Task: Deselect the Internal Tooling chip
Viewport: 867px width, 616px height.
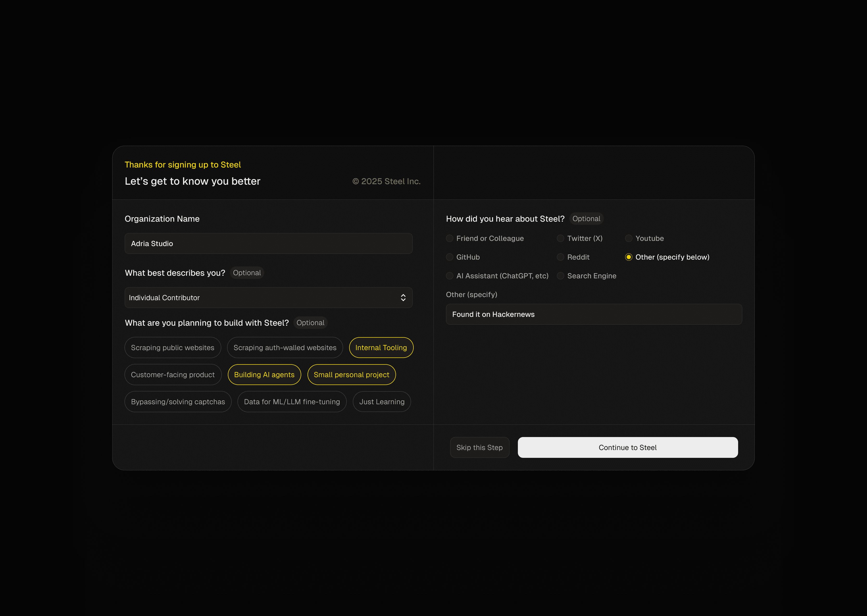Action: click(x=381, y=348)
